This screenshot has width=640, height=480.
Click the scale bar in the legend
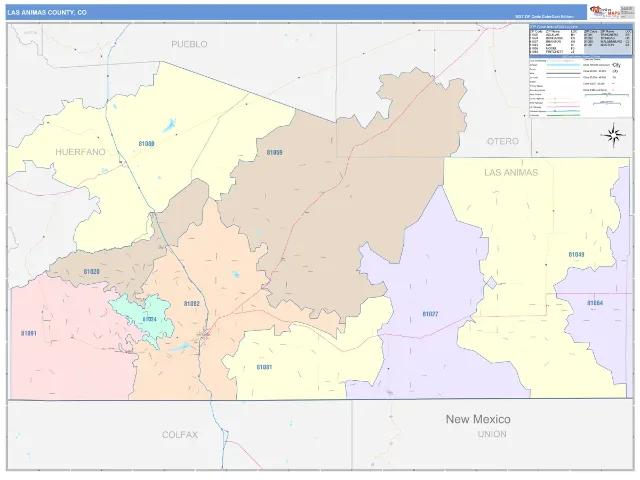606,99
